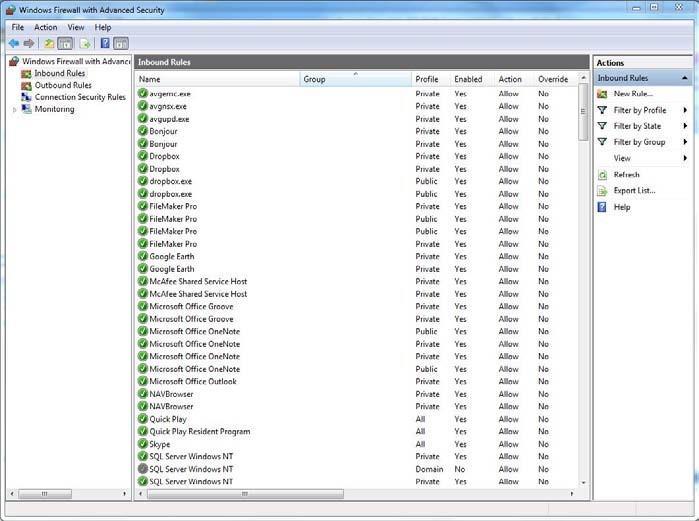The image size is (699, 521).
Task: Click the Filter by State funnel icon
Action: pos(602,126)
